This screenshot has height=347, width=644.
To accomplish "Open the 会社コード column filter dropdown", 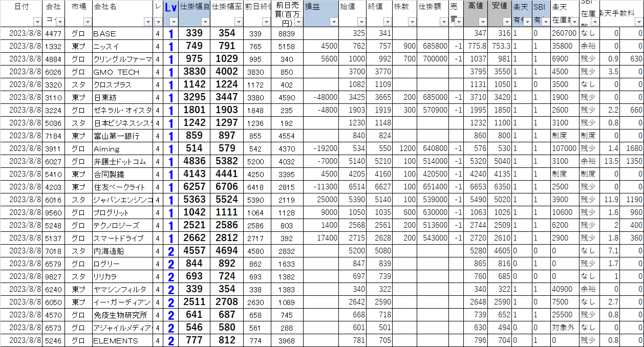I will (x=60, y=21).
